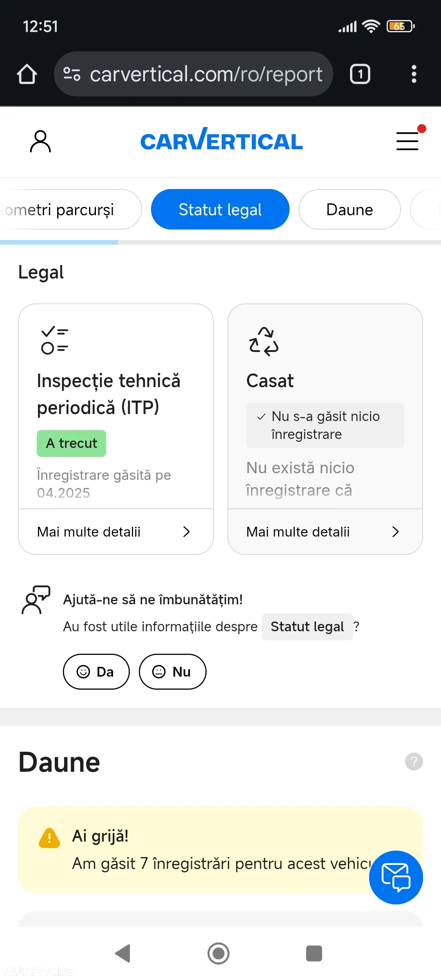Viewport: 441px width, 980px height.
Task: Open the browser tab switcher icon
Action: tap(360, 74)
